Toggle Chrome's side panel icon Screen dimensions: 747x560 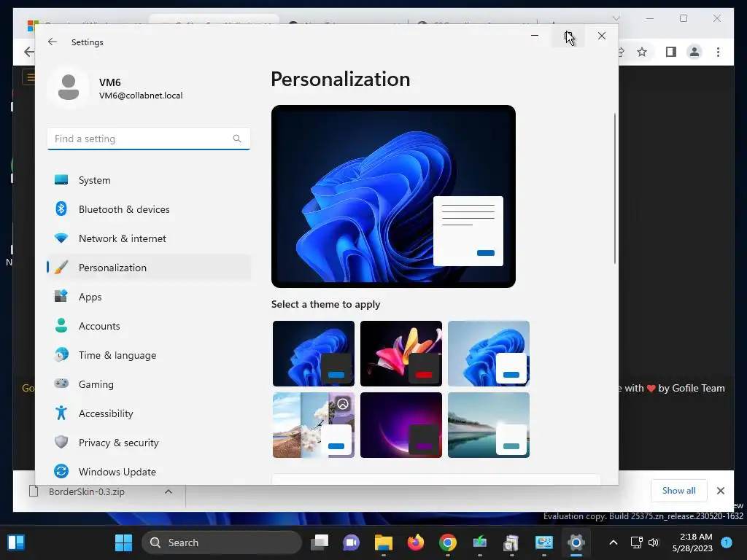pyautogui.click(x=671, y=52)
